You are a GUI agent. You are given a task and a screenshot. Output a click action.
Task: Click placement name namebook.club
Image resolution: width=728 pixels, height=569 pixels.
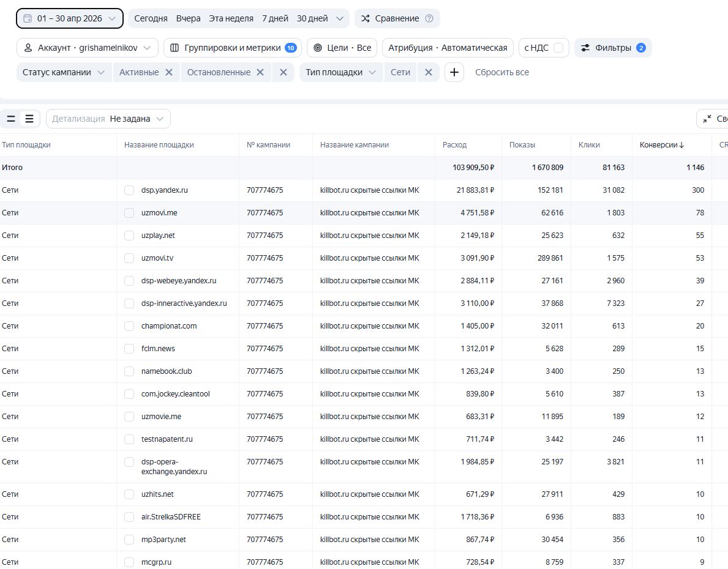tap(167, 371)
